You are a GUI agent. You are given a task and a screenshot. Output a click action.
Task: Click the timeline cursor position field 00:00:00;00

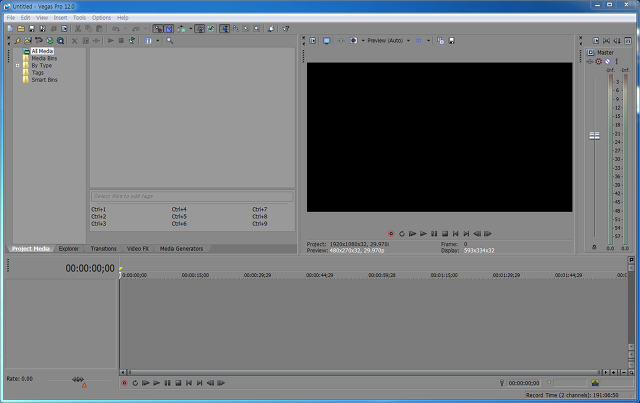[524, 383]
